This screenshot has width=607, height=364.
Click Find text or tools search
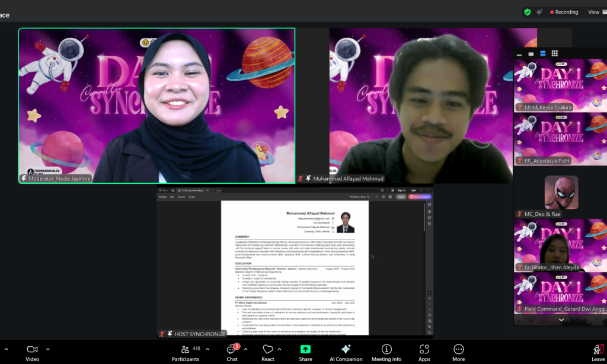[x=360, y=197]
